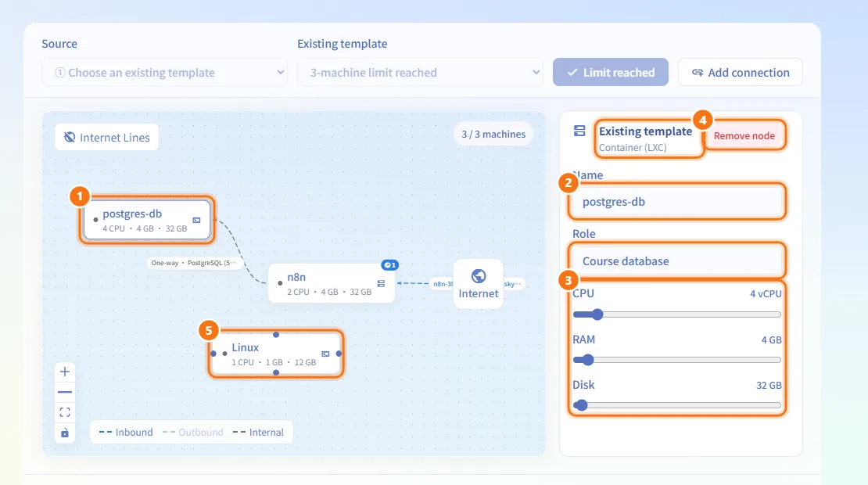The height and width of the screenshot is (485, 868).
Task: Click the Name field containing postgres-db
Action: click(x=676, y=202)
